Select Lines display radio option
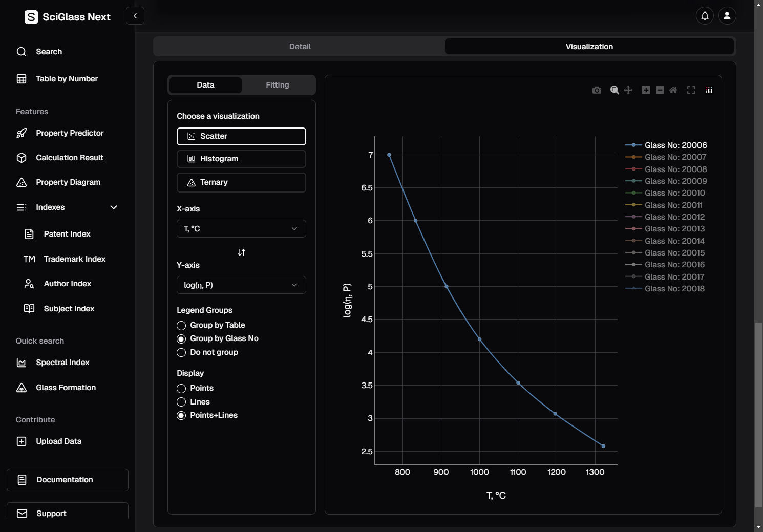 pos(181,402)
